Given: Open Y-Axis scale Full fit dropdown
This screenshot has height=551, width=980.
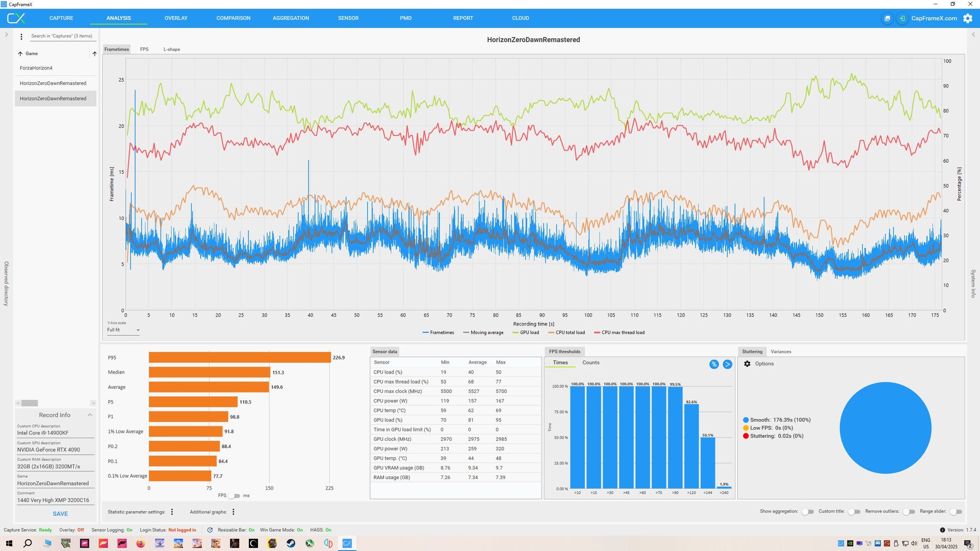Looking at the screenshot, I should (x=123, y=330).
